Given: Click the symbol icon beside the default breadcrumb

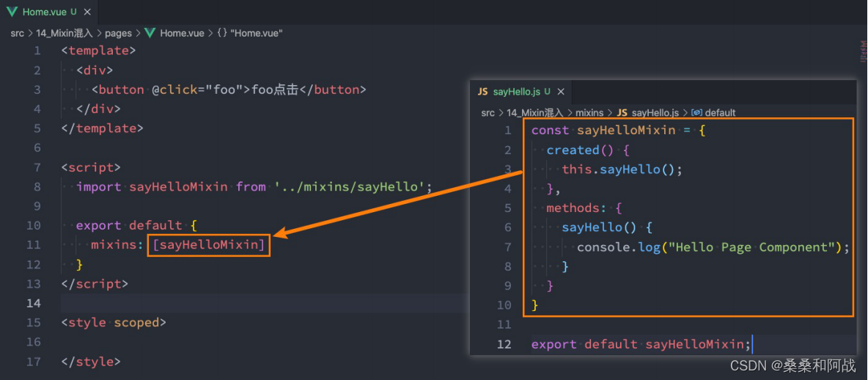Looking at the screenshot, I should (x=697, y=112).
